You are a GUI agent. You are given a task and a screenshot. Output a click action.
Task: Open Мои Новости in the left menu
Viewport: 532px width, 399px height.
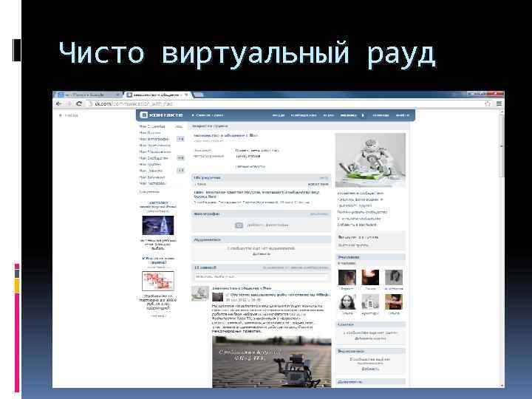click(x=151, y=171)
